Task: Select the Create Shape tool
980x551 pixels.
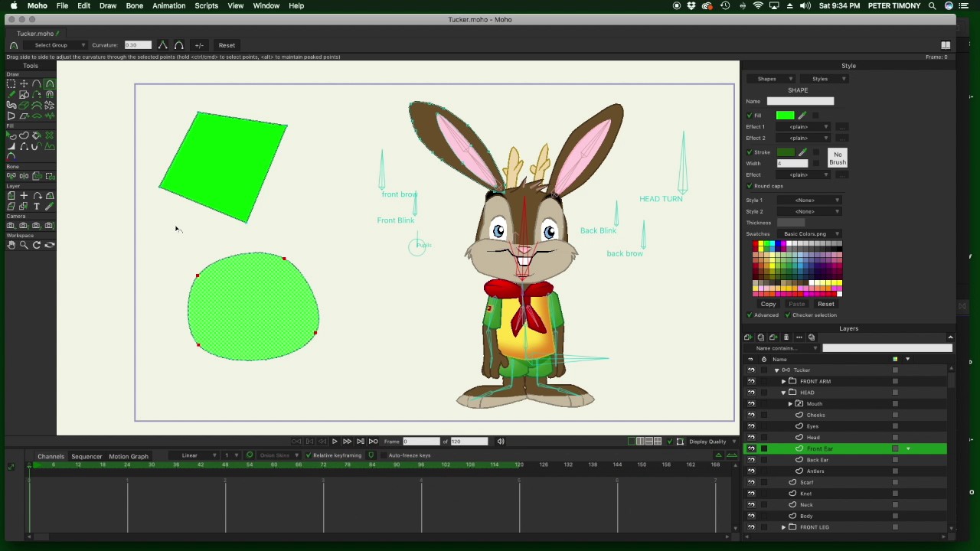Action: 24,135
